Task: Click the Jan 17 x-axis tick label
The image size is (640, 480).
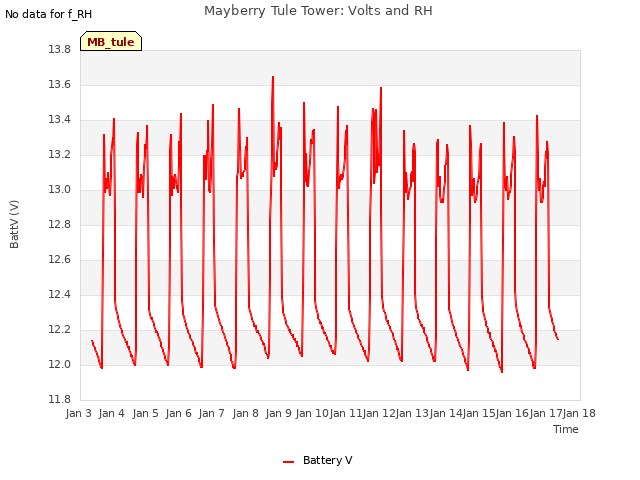Action: pos(546,413)
